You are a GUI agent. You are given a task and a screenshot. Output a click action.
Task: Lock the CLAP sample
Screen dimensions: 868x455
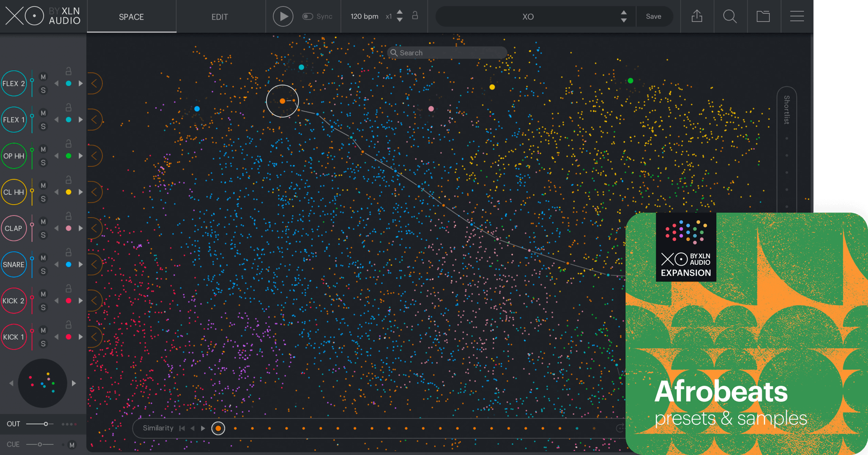(x=68, y=216)
